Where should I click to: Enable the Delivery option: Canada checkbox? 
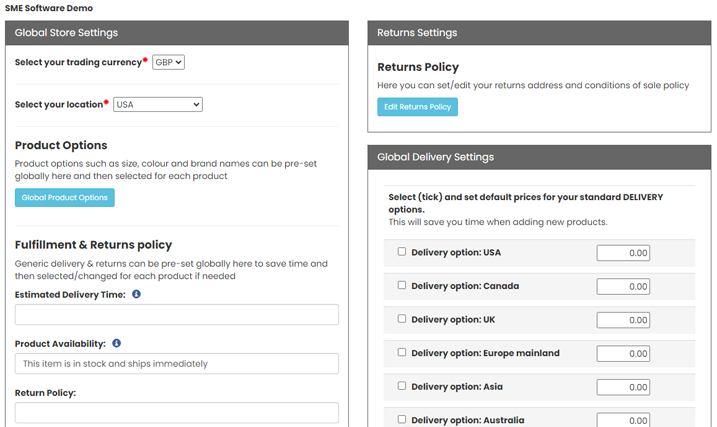[x=402, y=285]
